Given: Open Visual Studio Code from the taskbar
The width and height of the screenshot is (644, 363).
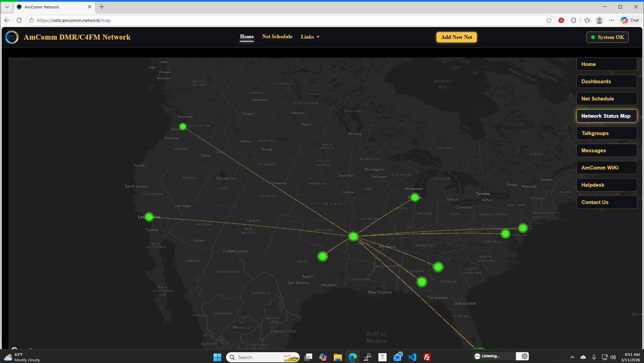Looking at the screenshot, I should click(412, 357).
